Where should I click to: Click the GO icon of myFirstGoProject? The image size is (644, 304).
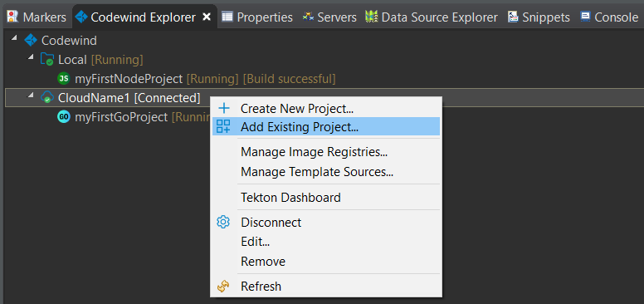click(64, 117)
